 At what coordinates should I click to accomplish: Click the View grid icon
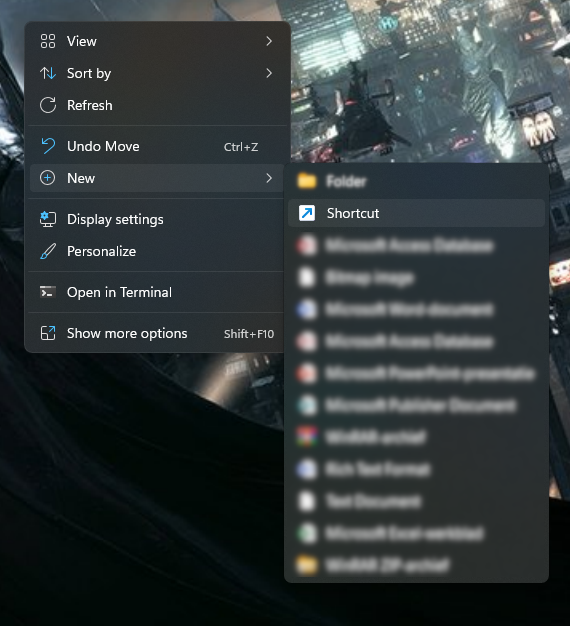48,41
